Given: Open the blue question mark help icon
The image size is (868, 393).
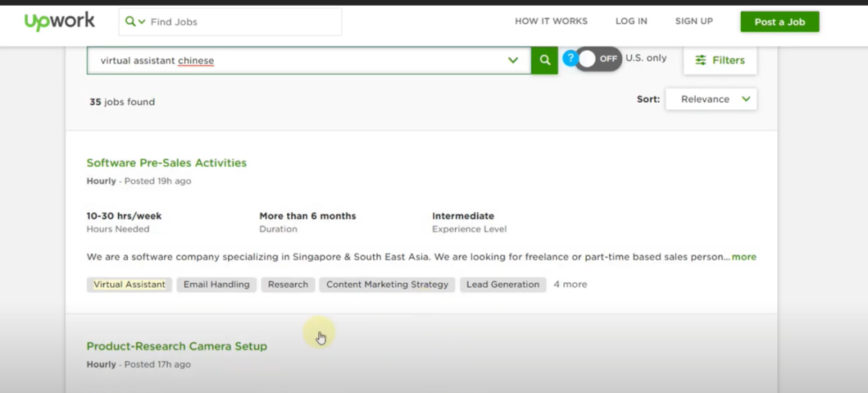Looking at the screenshot, I should 570,58.
